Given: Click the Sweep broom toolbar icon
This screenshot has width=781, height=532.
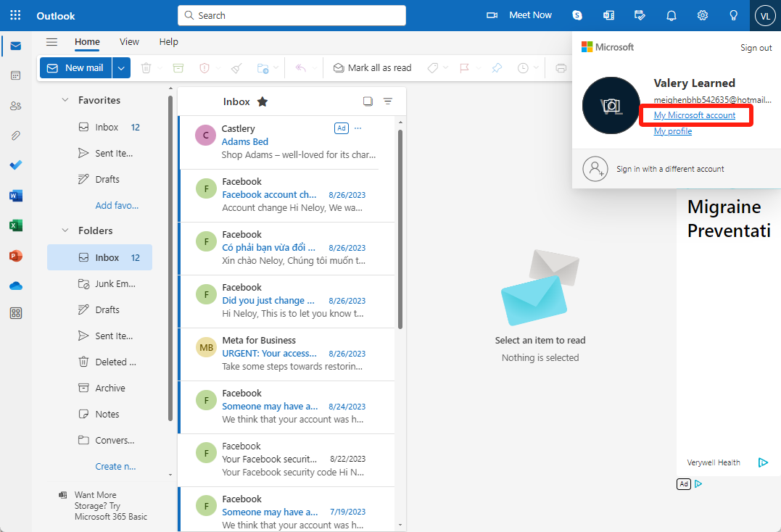Looking at the screenshot, I should pyautogui.click(x=236, y=68).
